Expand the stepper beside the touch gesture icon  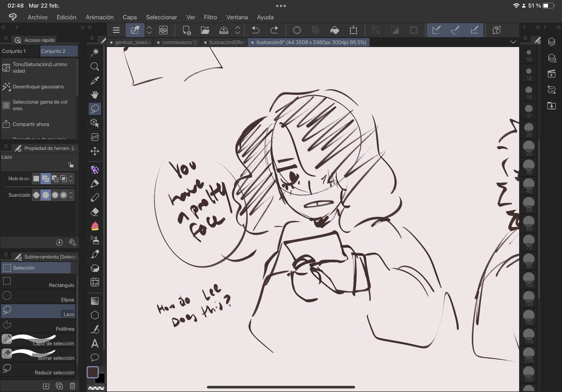149,30
